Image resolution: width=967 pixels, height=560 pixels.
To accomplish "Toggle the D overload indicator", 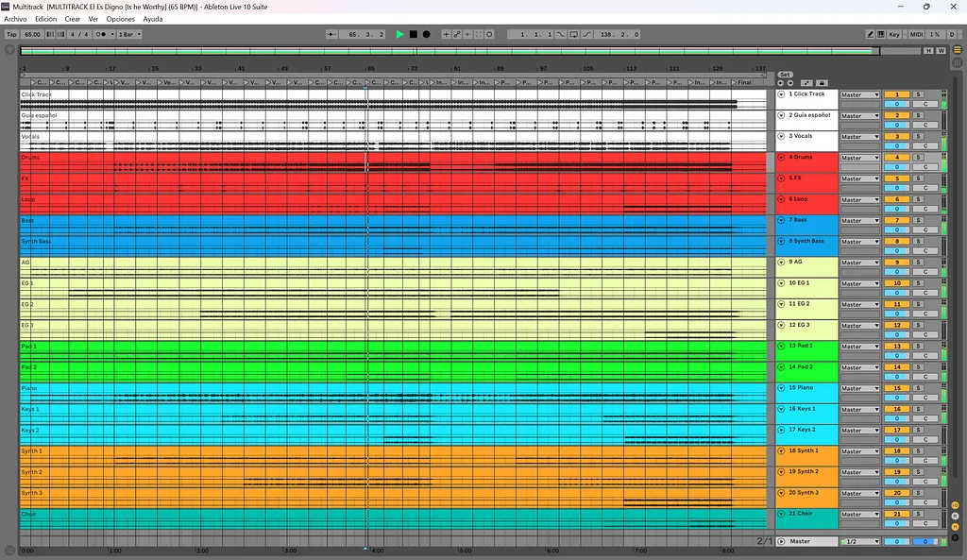I will pos(952,35).
